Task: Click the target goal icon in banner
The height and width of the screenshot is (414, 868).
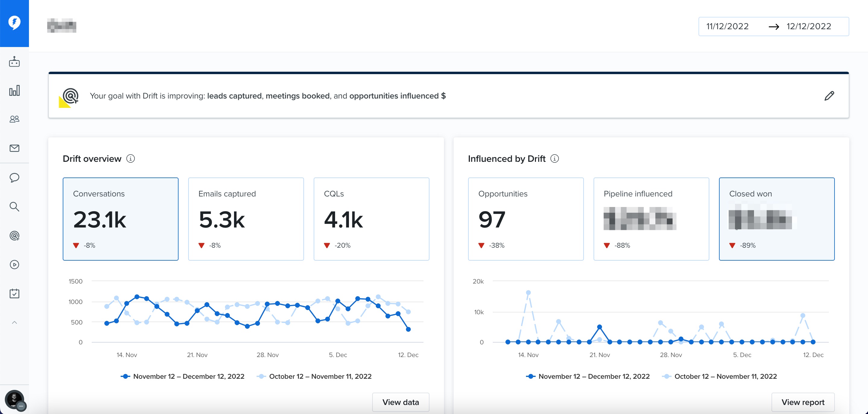Action: (x=69, y=98)
